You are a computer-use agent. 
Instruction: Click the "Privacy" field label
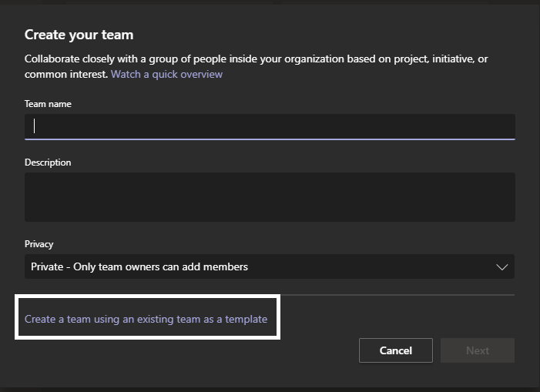click(39, 244)
